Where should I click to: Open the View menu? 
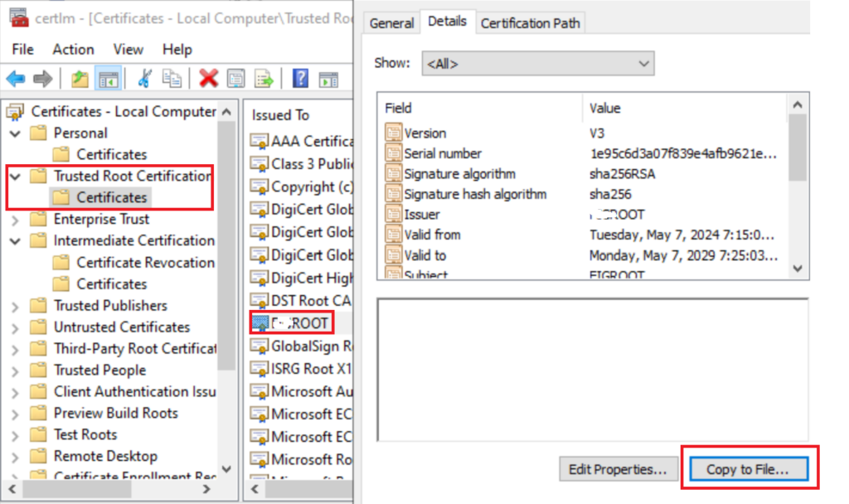129,49
